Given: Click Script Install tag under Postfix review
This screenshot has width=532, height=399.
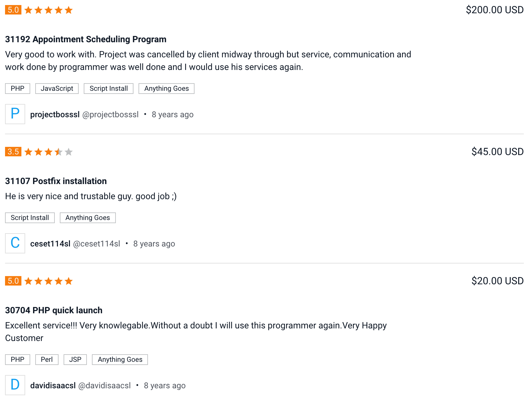Looking at the screenshot, I should tap(30, 218).
